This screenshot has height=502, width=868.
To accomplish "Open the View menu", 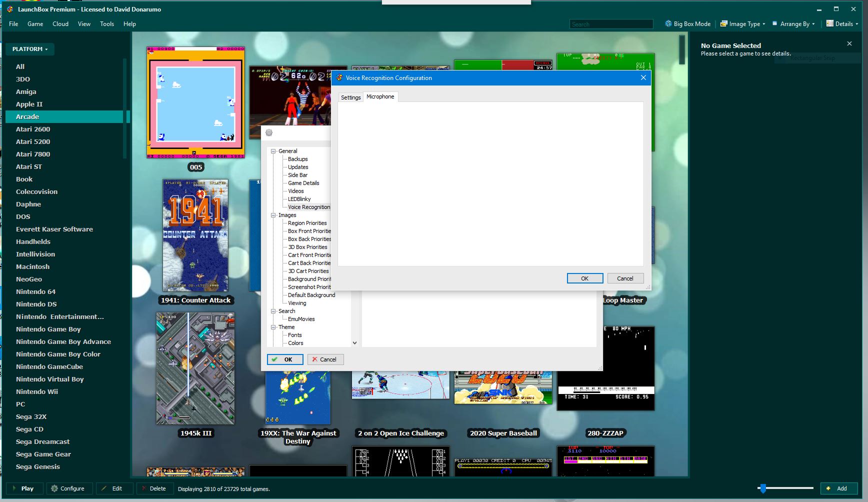I will tap(84, 24).
